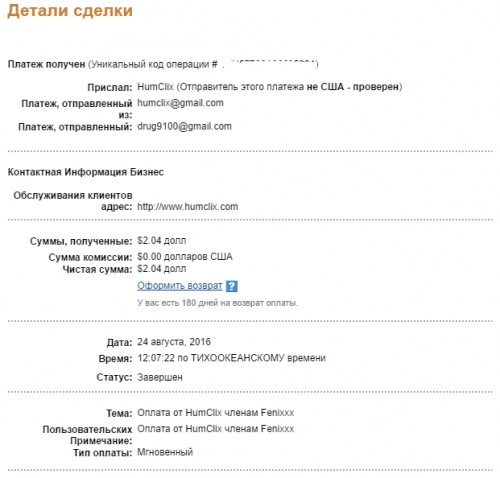Click the recipient email drug9100@gmail.com
Viewport: 500px width, 478px height.
pos(184,126)
